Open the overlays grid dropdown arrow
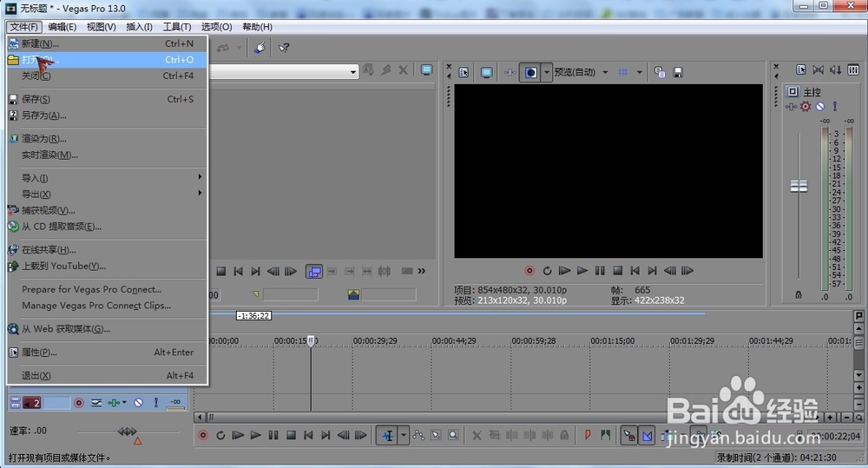Image resolution: width=868 pixels, height=468 pixels. pyautogui.click(x=640, y=72)
